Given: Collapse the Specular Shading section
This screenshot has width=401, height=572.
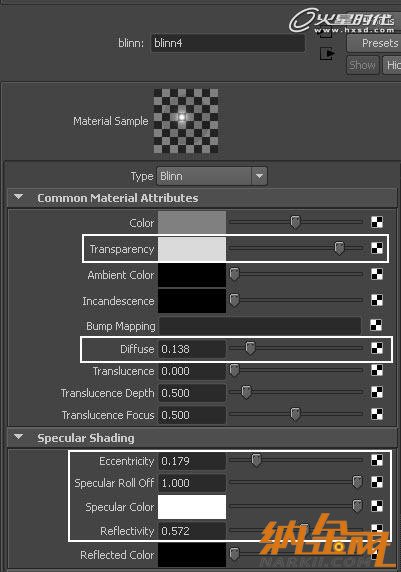Looking at the screenshot, I should [18, 437].
